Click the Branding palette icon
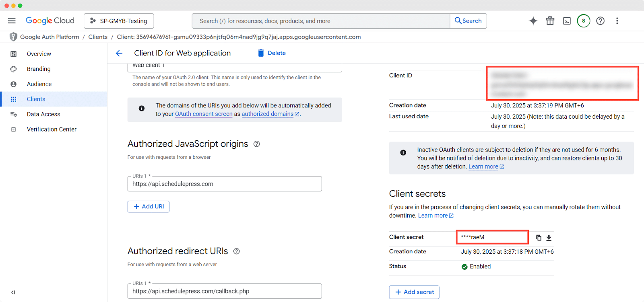 coord(14,69)
